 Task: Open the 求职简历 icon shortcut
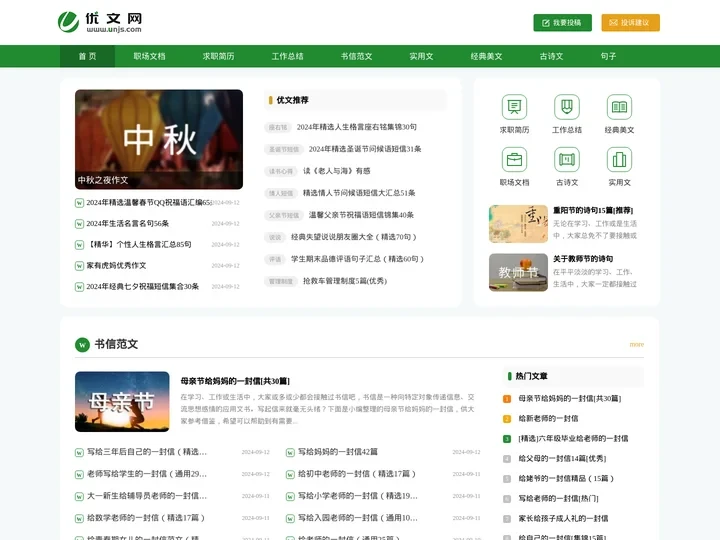click(x=514, y=107)
